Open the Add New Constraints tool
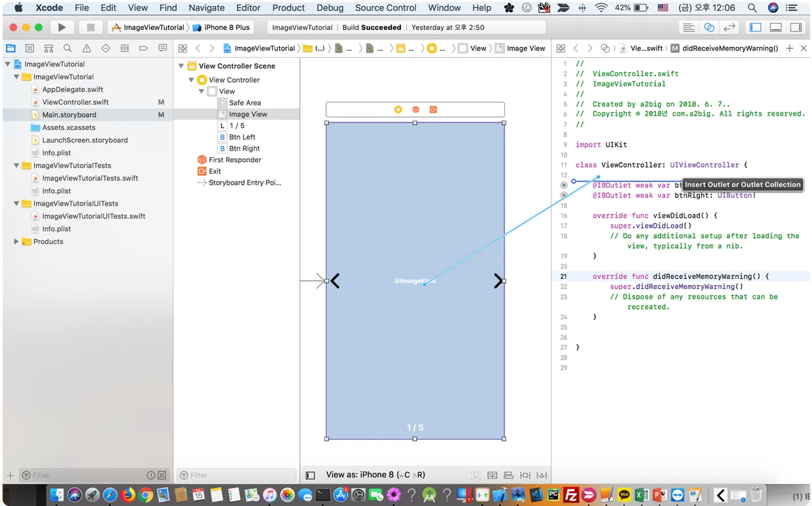812x506 pixels. 525,475
